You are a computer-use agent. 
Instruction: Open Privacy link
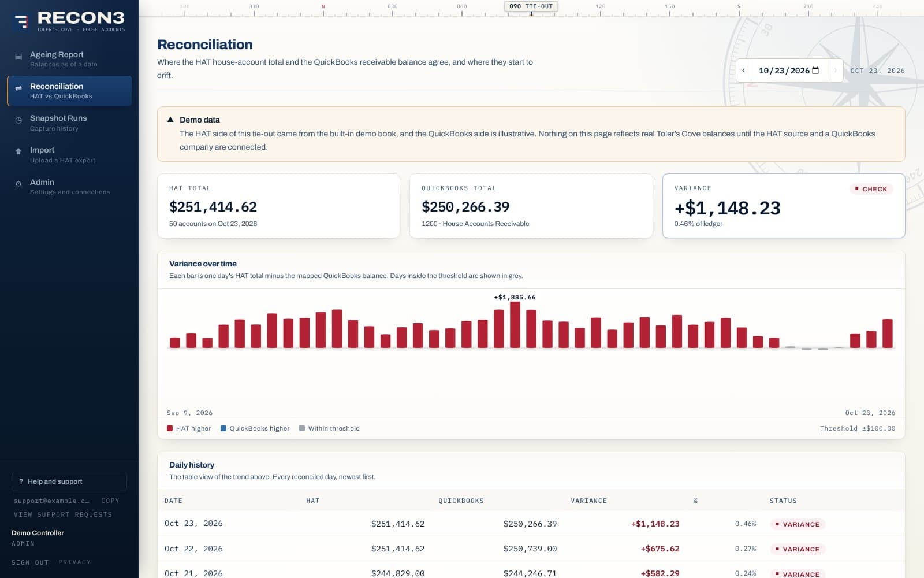[x=74, y=562]
